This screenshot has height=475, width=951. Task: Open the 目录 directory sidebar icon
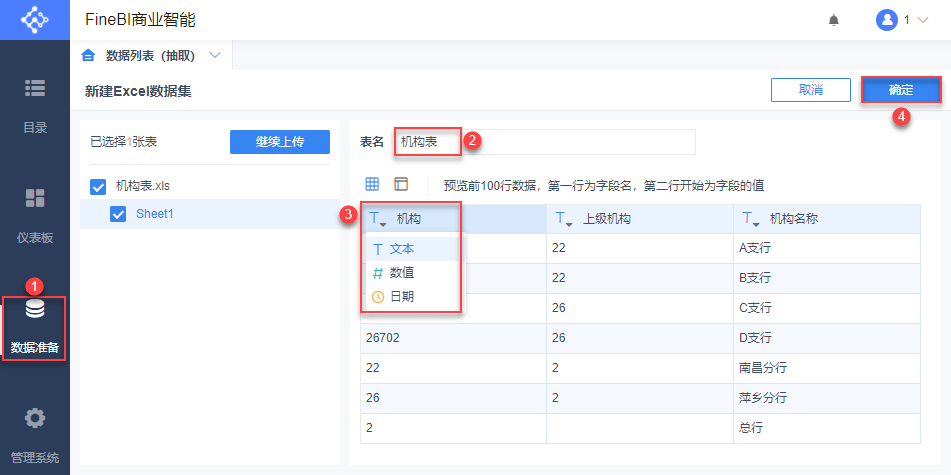click(x=35, y=88)
